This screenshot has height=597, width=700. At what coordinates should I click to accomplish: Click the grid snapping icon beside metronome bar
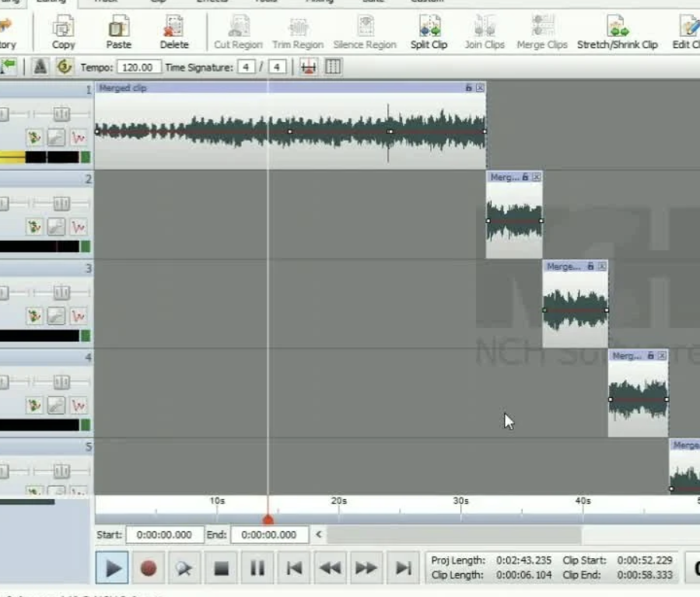(x=333, y=68)
